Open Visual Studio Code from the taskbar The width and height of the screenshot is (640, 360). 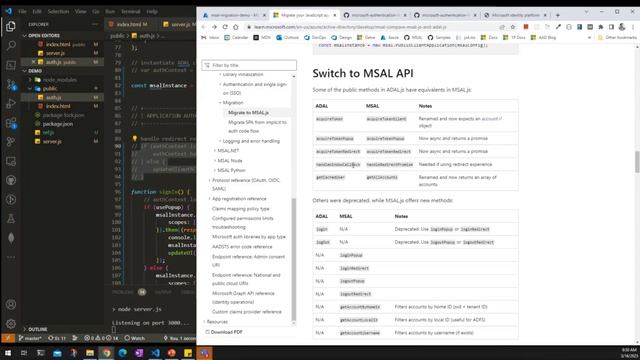155,353
